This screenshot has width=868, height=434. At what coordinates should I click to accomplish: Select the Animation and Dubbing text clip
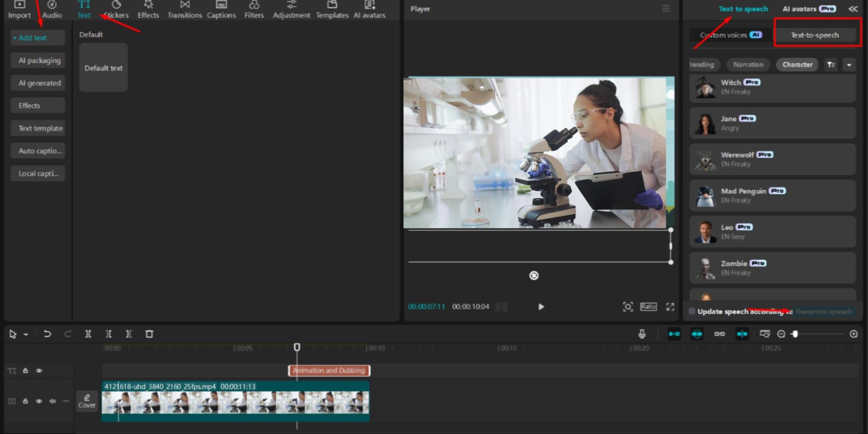329,371
